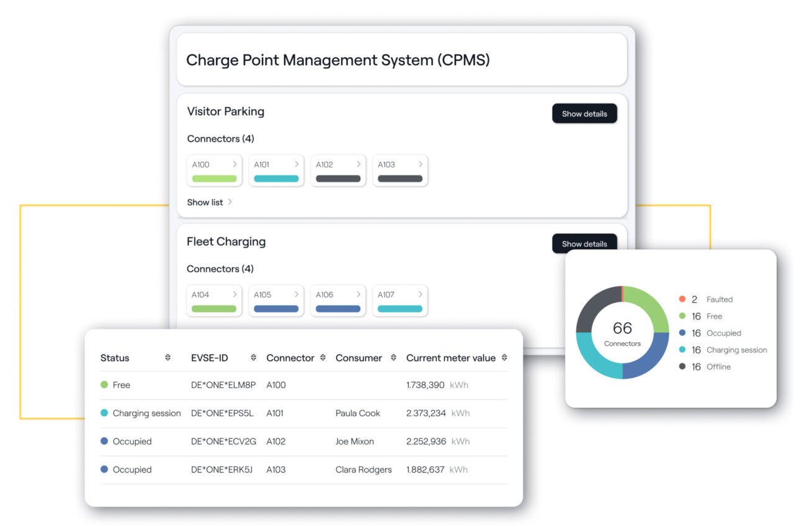Image resolution: width=794 pixels, height=532 pixels.
Task: Click the red Faulted legend dot
Action: tap(682, 299)
